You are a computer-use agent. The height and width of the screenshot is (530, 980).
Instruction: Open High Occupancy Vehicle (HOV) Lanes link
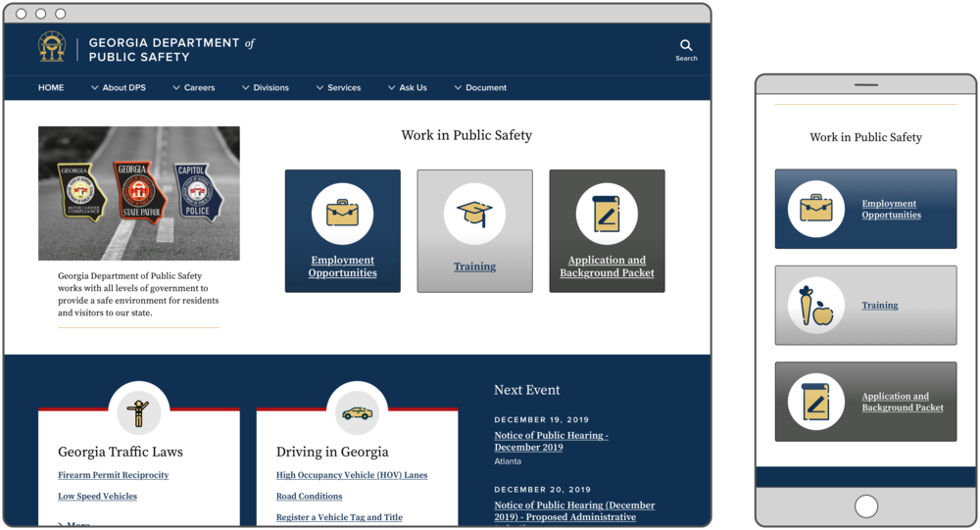(x=352, y=475)
